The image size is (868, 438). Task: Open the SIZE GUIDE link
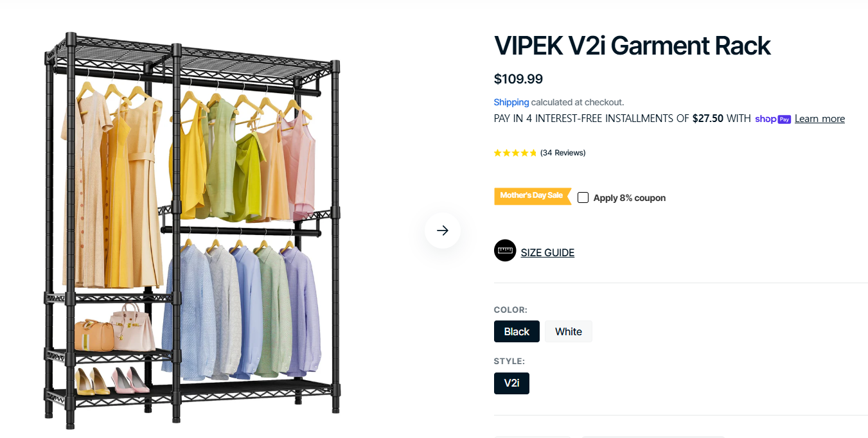(x=547, y=252)
